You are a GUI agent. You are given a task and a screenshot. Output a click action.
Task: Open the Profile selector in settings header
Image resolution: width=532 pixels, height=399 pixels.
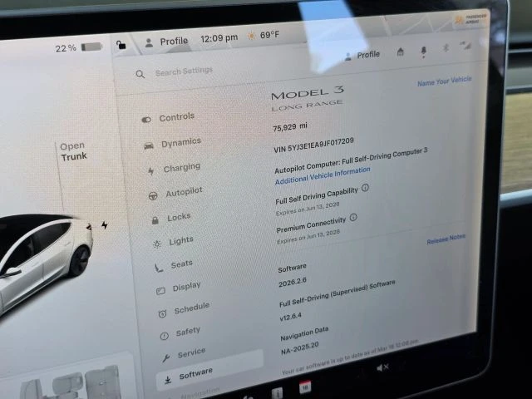[x=362, y=56]
